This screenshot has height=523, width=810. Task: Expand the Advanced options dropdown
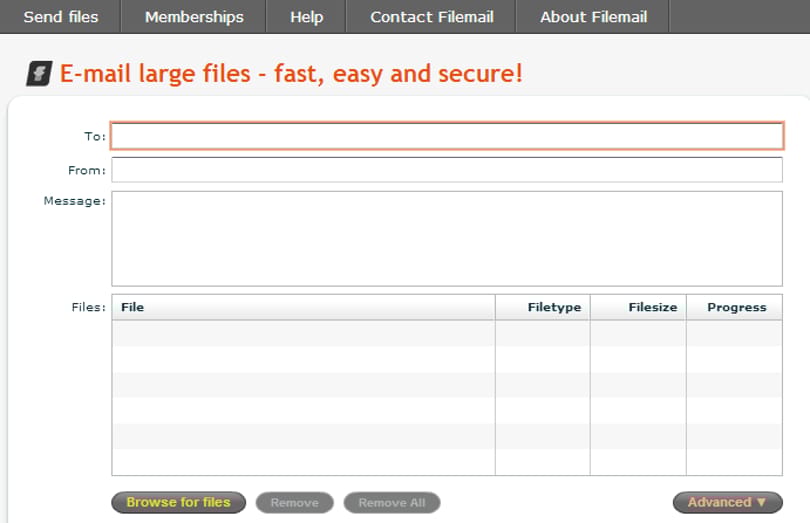tap(727, 502)
